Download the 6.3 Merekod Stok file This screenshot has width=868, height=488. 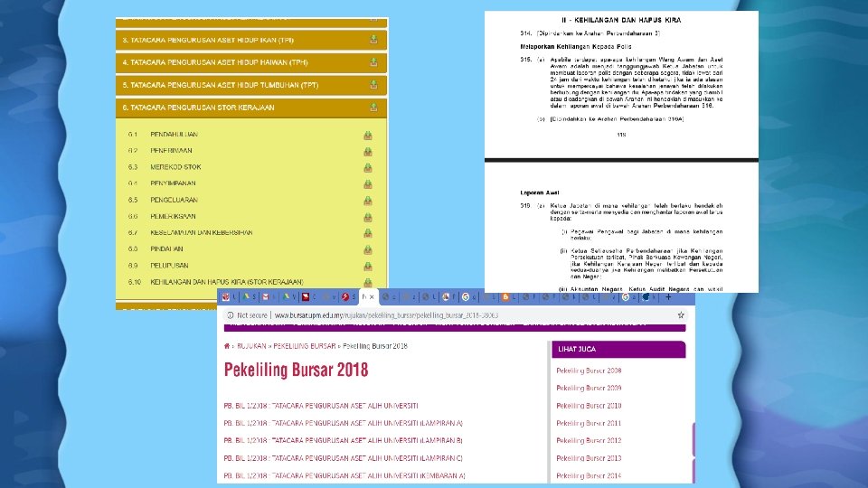point(368,168)
